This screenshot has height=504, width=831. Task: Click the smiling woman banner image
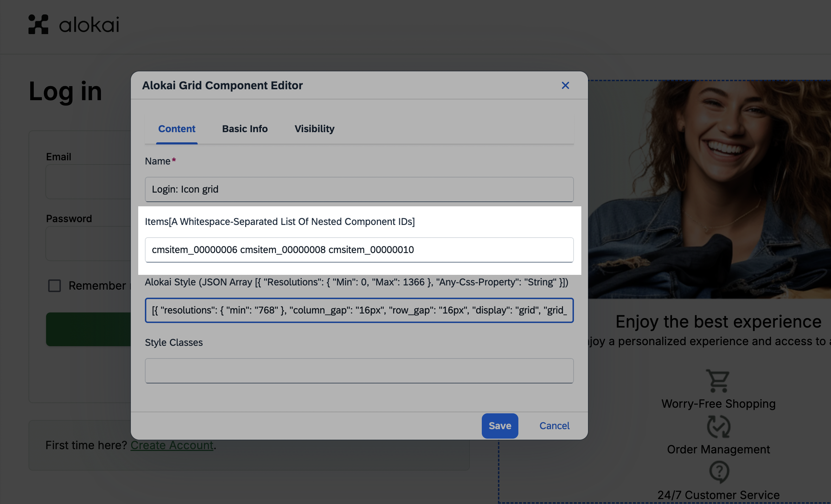710,190
